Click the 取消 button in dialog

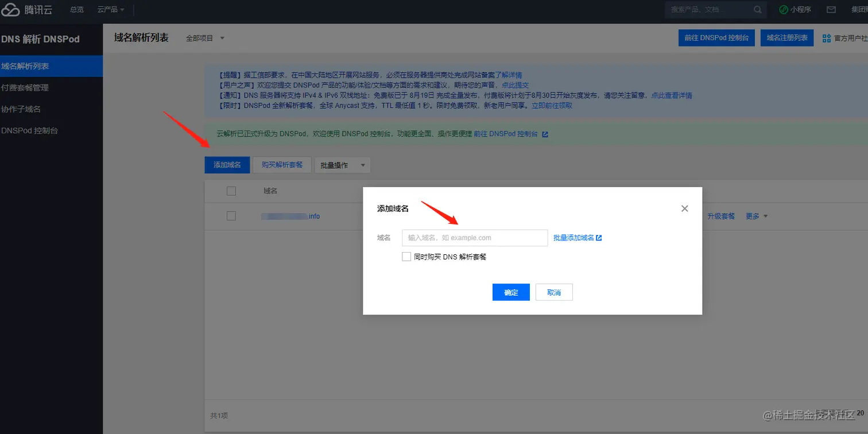click(554, 292)
